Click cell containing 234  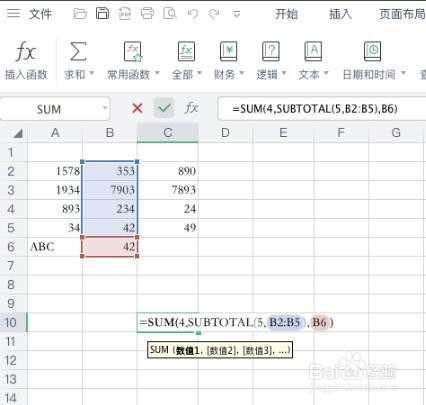point(110,209)
